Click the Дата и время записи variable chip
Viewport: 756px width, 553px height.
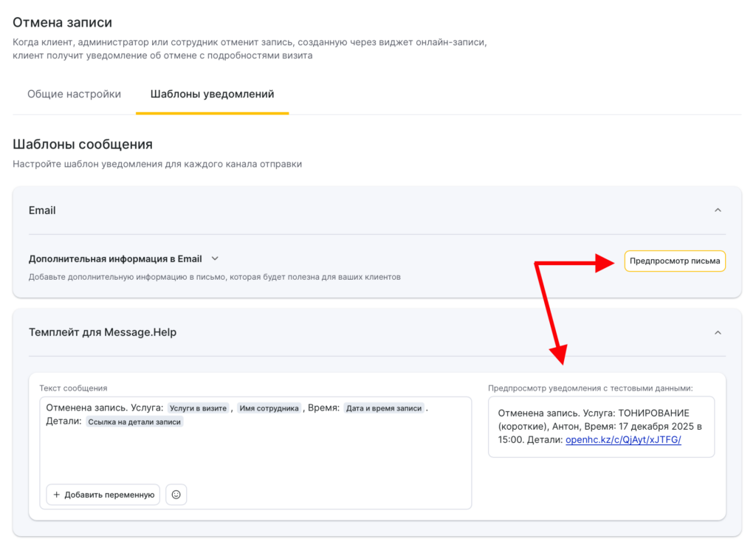pyautogui.click(x=384, y=408)
